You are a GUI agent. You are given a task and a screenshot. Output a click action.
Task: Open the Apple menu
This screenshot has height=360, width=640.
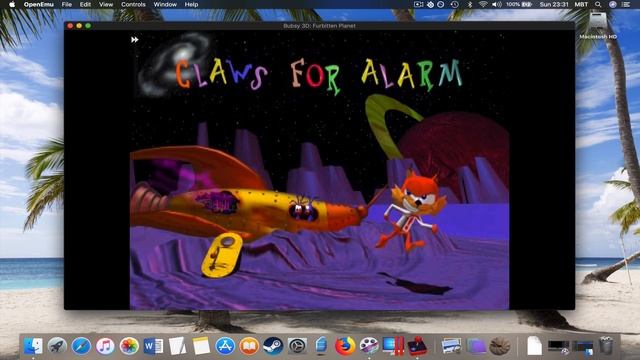[x=12, y=4]
